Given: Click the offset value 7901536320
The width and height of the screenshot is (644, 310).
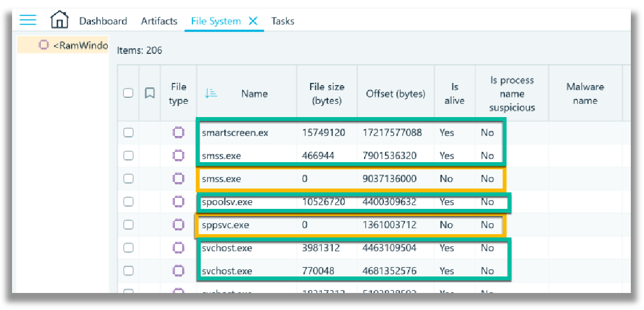Looking at the screenshot, I should 389,156.
